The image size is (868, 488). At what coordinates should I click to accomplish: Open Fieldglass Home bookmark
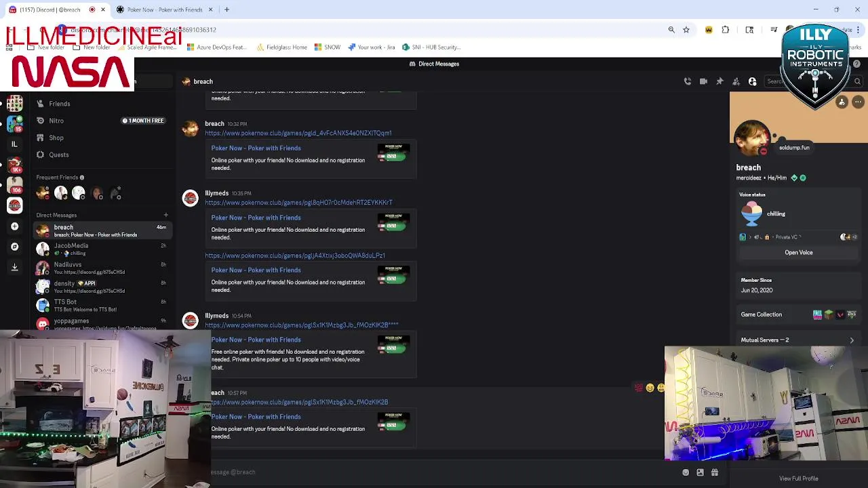[x=281, y=47]
